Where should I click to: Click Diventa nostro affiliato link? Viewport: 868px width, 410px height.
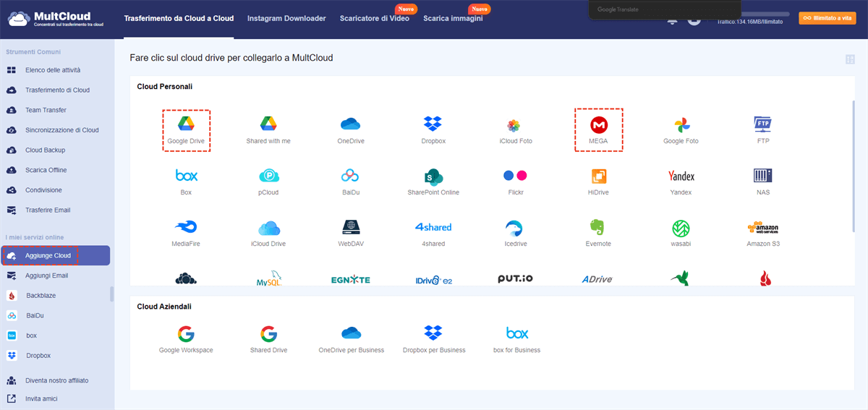(x=56, y=380)
